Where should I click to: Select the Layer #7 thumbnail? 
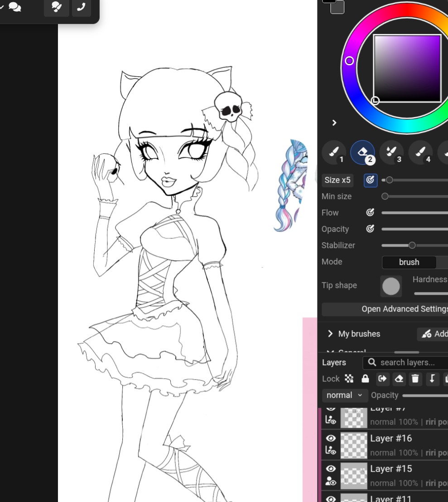[354, 418]
